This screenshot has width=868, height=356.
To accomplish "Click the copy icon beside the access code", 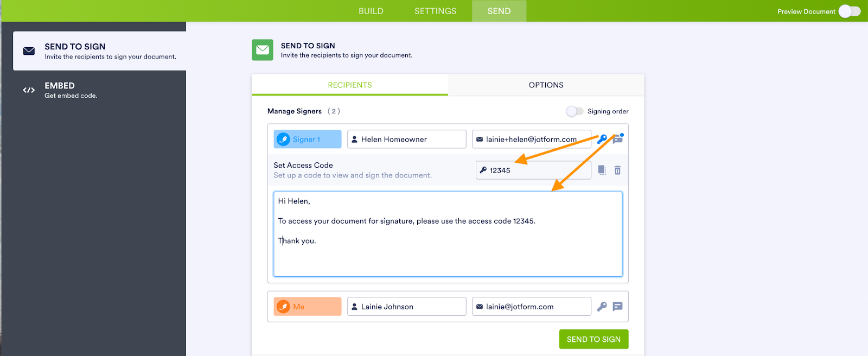I will click(x=602, y=170).
